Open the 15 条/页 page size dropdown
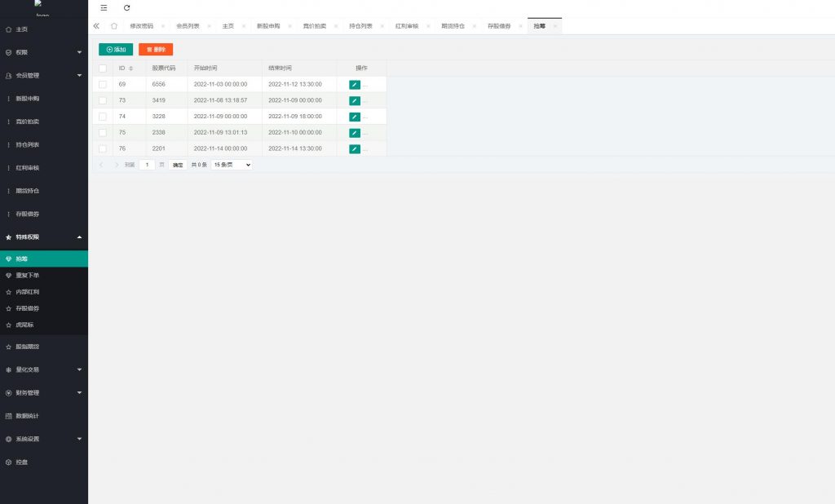This screenshot has height=504, width=835. coord(232,165)
